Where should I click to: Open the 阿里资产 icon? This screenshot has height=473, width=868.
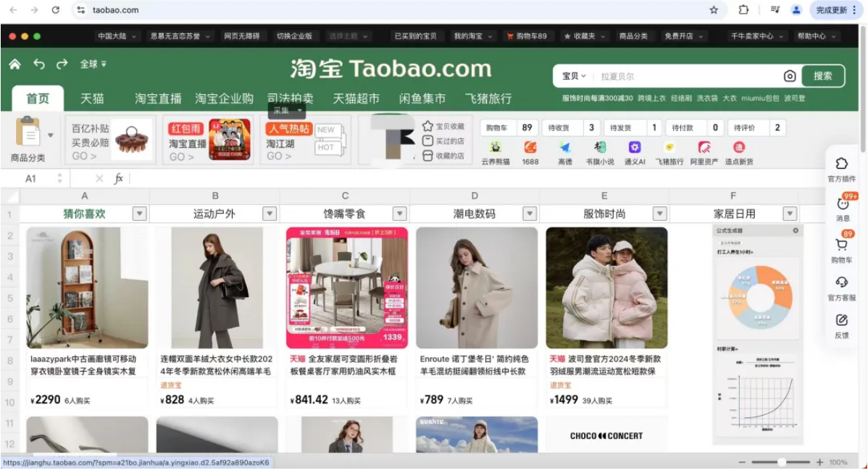(x=704, y=147)
